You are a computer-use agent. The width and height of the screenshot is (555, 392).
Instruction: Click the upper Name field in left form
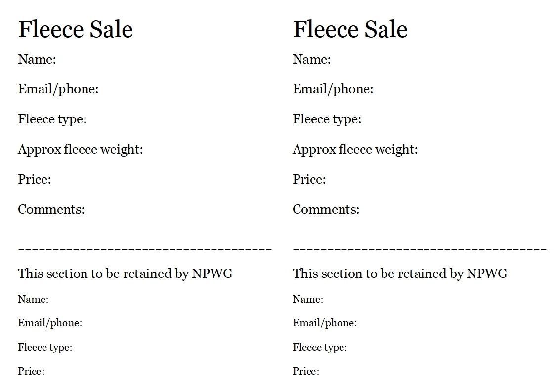[x=37, y=60]
